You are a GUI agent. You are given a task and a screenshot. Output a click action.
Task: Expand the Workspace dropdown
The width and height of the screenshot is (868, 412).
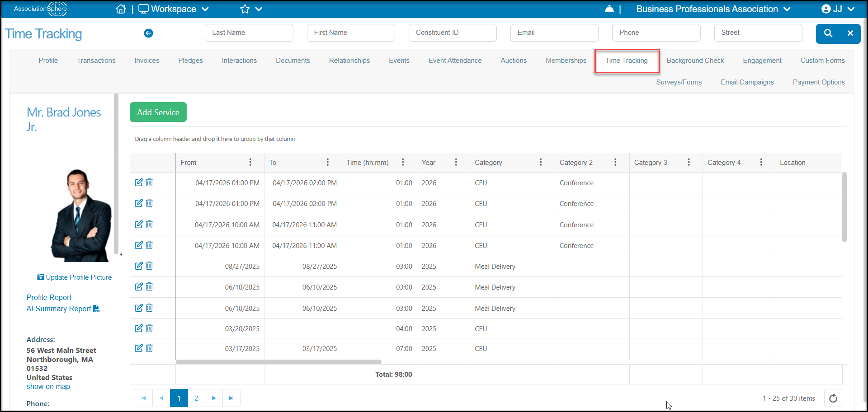tap(174, 9)
